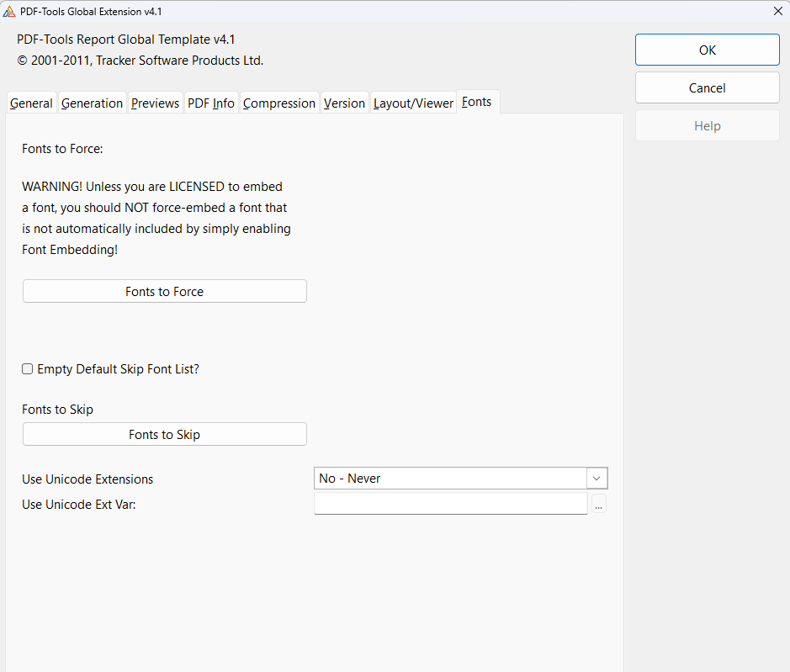The height and width of the screenshot is (672, 790).
Task: Open the Version tab
Action: click(344, 103)
